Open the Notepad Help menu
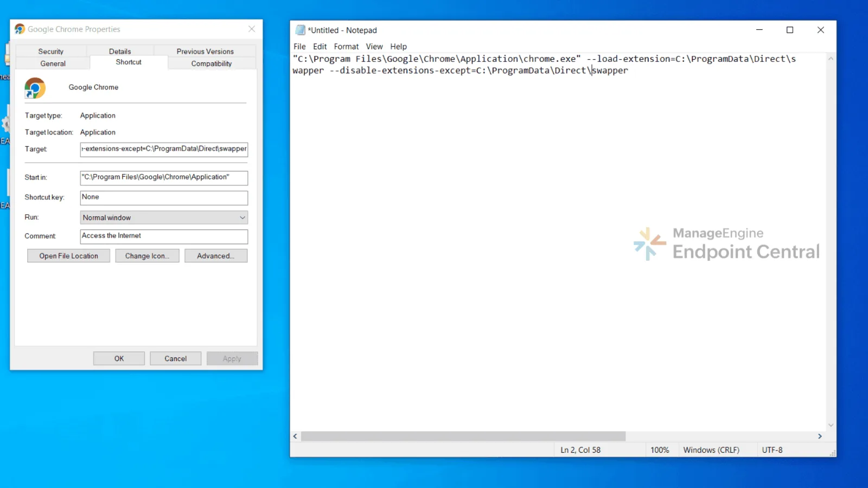Screen dimensions: 868x488 click(x=398, y=47)
